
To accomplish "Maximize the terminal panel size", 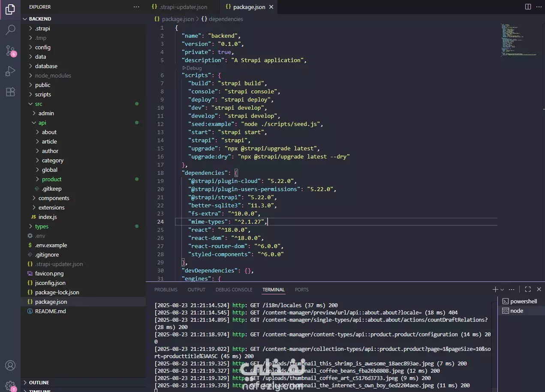I will pos(528,290).
